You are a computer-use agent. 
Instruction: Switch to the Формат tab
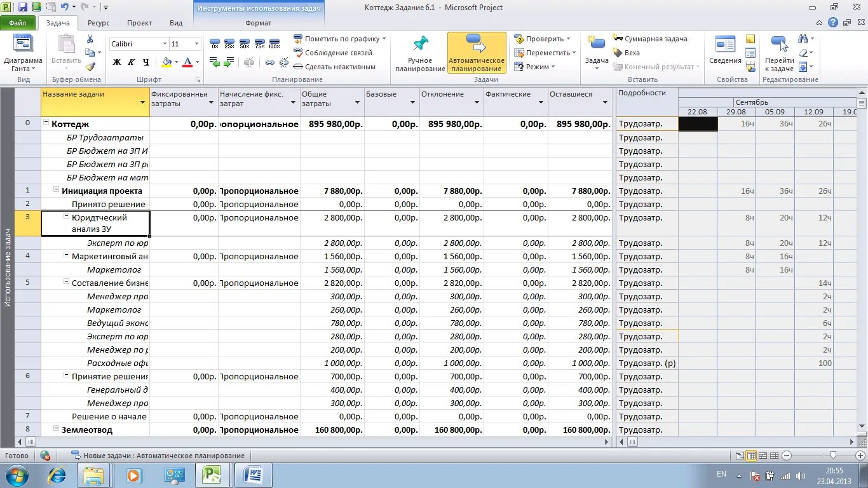pos(258,23)
